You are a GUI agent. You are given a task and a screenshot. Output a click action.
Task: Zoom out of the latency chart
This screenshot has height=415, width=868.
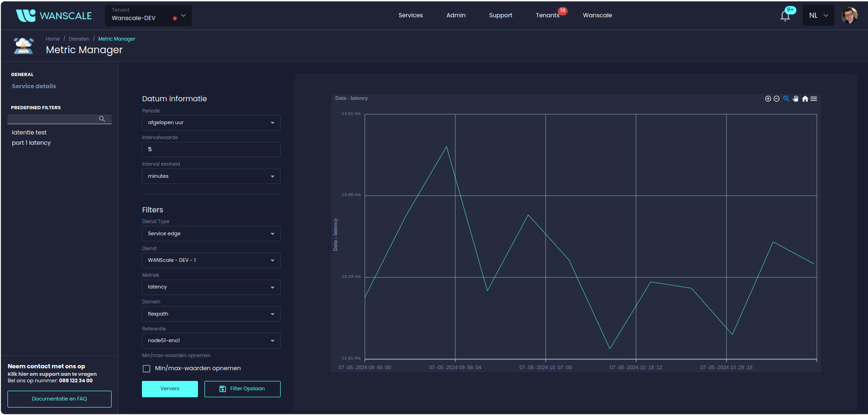click(776, 98)
